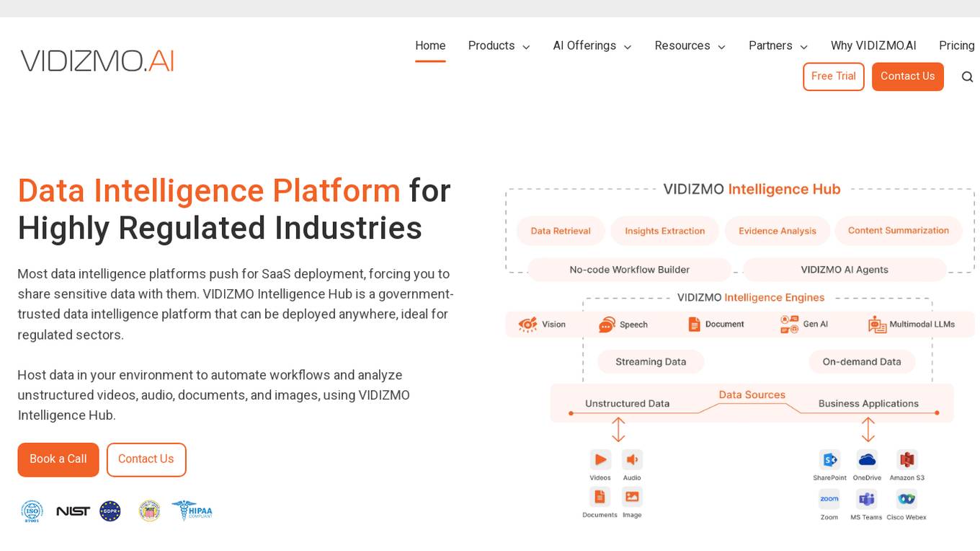Select the Vision engine eye icon
980x551 pixels.
point(528,325)
